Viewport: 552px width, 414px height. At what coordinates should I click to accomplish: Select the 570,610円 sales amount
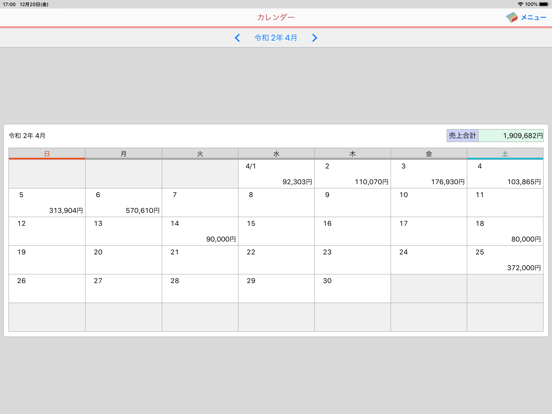[143, 211]
